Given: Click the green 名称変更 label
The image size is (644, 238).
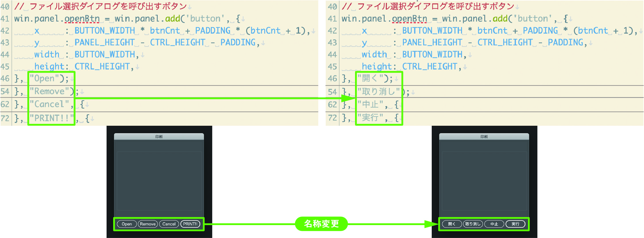Looking at the screenshot, I should pos(321,224).
